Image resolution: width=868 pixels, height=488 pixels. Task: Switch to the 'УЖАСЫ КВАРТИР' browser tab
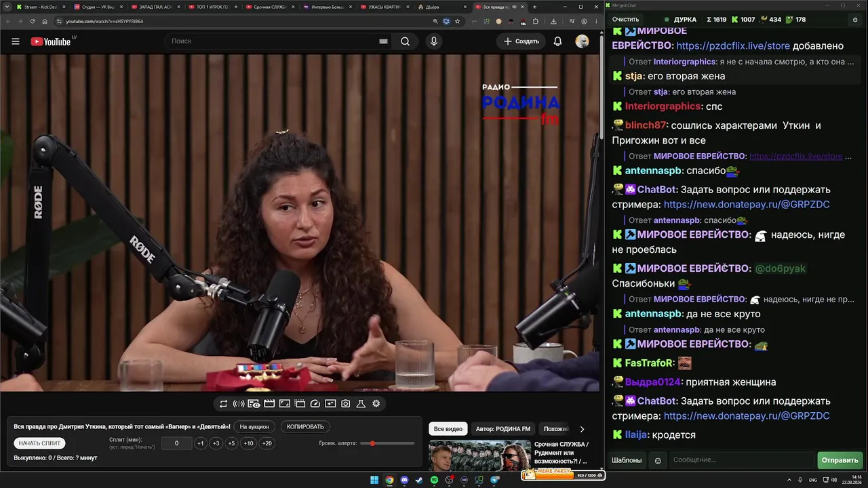[x=385, y=7]
